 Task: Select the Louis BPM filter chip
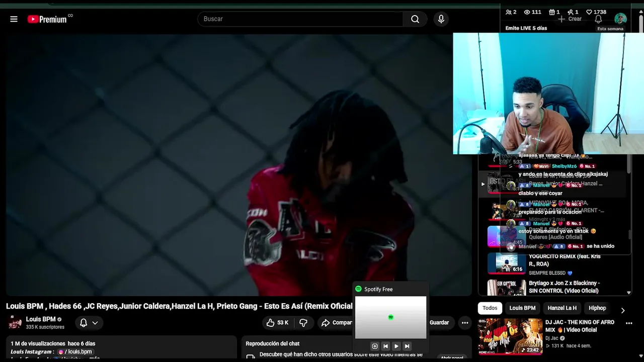[522, 308]
